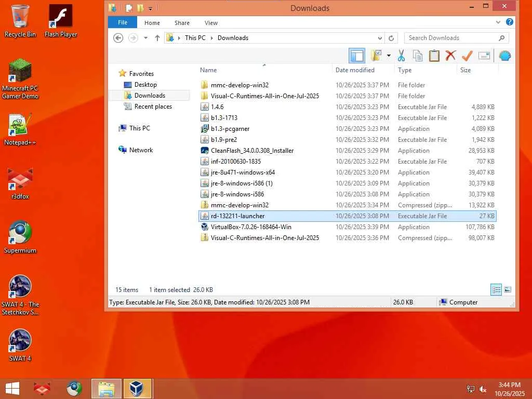Open the Home ribbon tab
This screenshot has width=532, height=399.
[x=152, y=23]
